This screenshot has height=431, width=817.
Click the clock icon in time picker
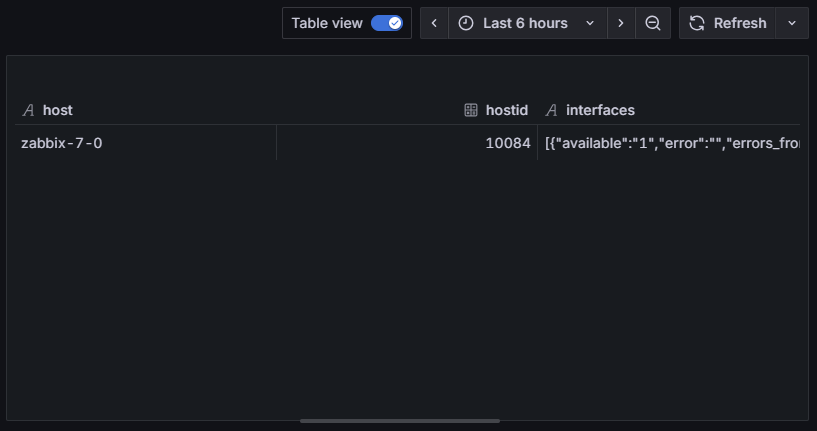coord(466,23)
